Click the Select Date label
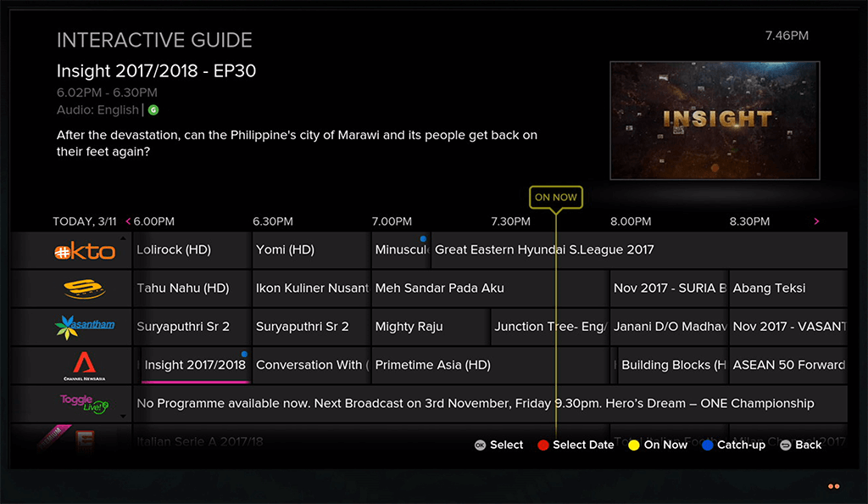 click(x=583, y=445)
